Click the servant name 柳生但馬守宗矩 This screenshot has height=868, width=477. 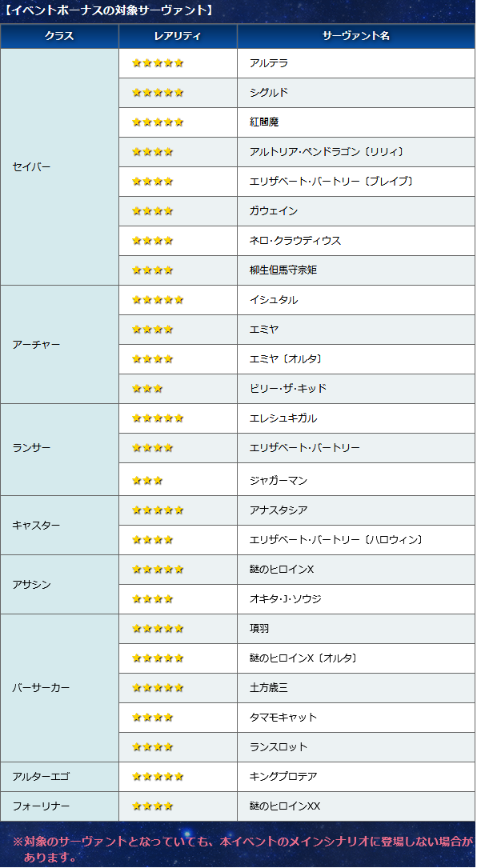(x=283, y=270)
